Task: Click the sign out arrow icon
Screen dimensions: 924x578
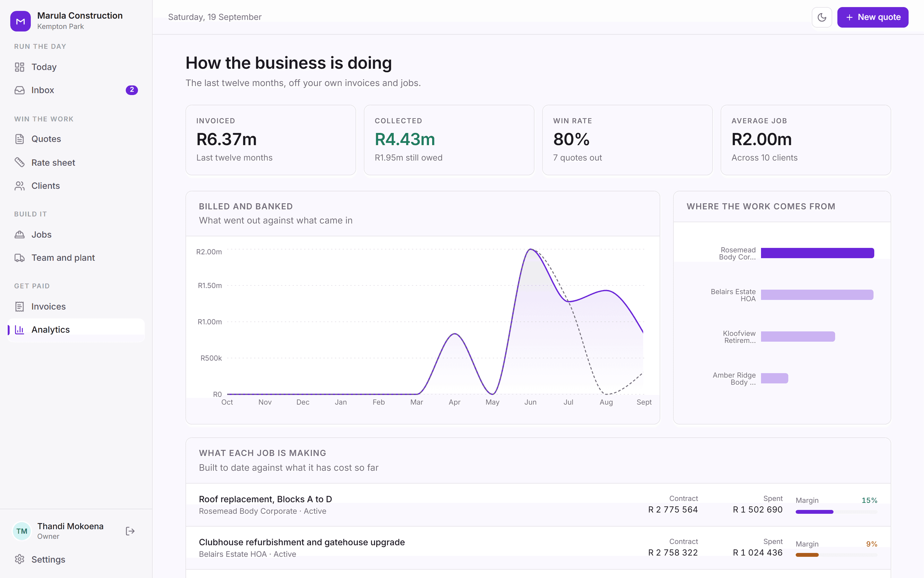Action: point(130,531)
